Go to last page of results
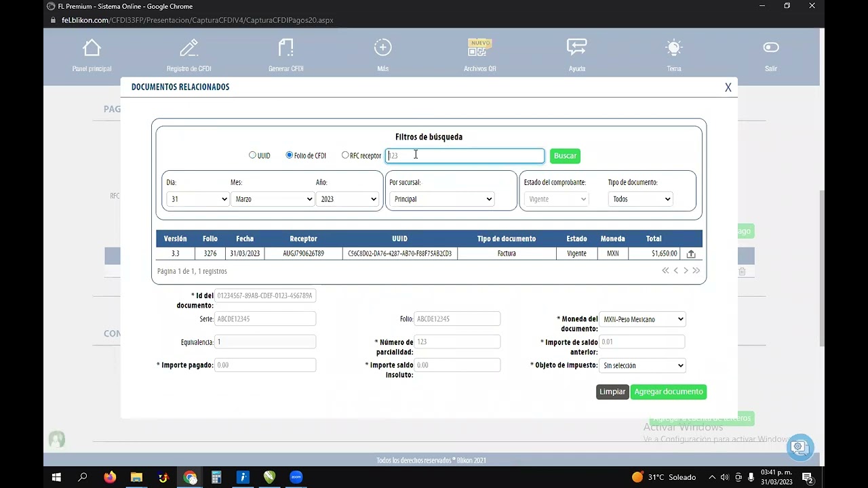The height and width of the screenshot is (488, 868). click(x=696, y=271)
